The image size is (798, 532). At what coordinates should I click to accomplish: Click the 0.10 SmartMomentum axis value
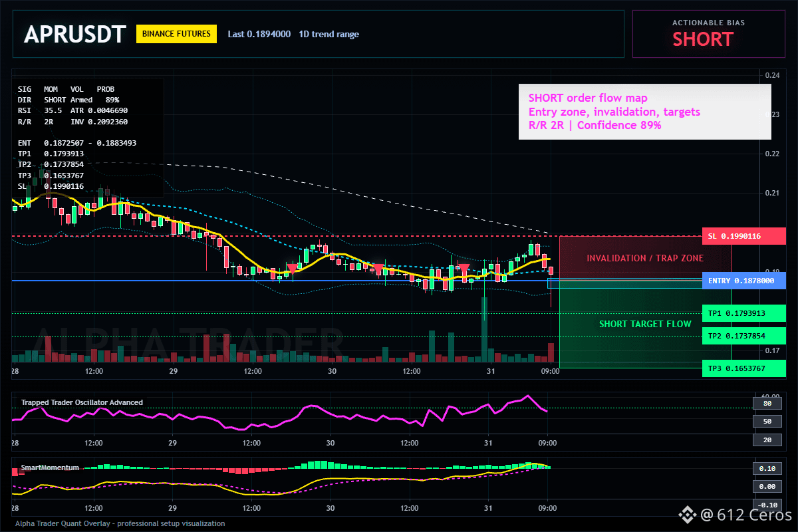[767, 468]
